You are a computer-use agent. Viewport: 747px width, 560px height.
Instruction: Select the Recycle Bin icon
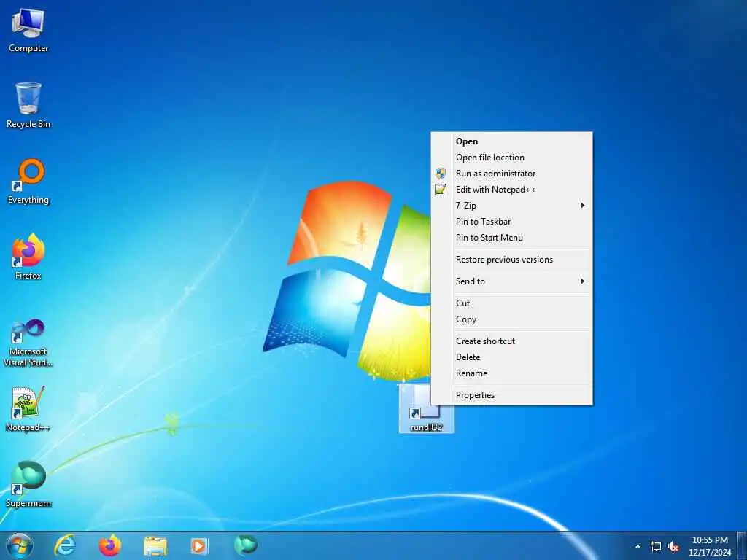tap(28, 106)
